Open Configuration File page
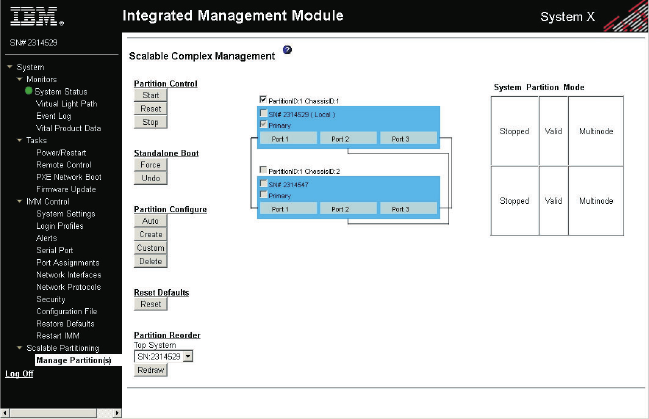 [x=67, y=311]
